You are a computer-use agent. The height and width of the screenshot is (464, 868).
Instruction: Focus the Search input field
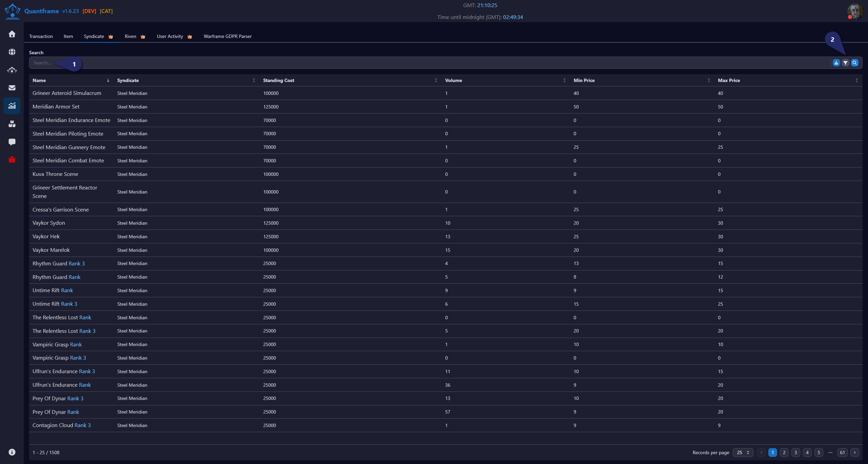pyautogui.click(x=430, y=63)
